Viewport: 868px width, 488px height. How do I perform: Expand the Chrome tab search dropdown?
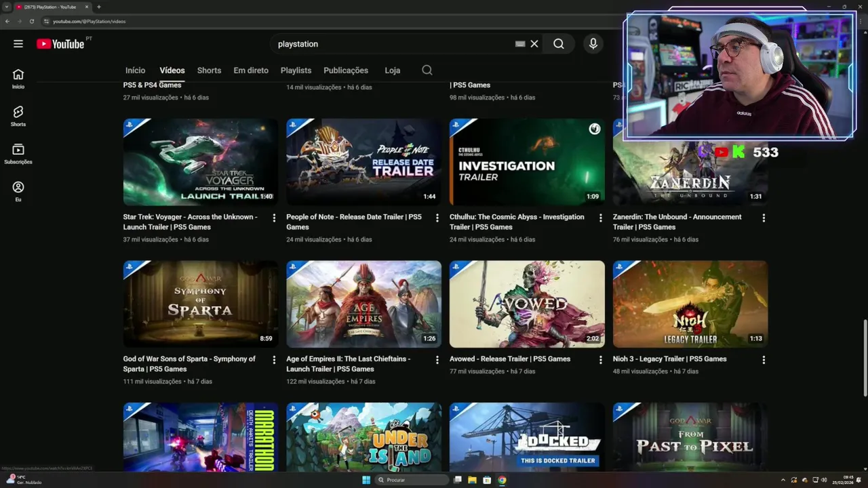click(7, 7)
